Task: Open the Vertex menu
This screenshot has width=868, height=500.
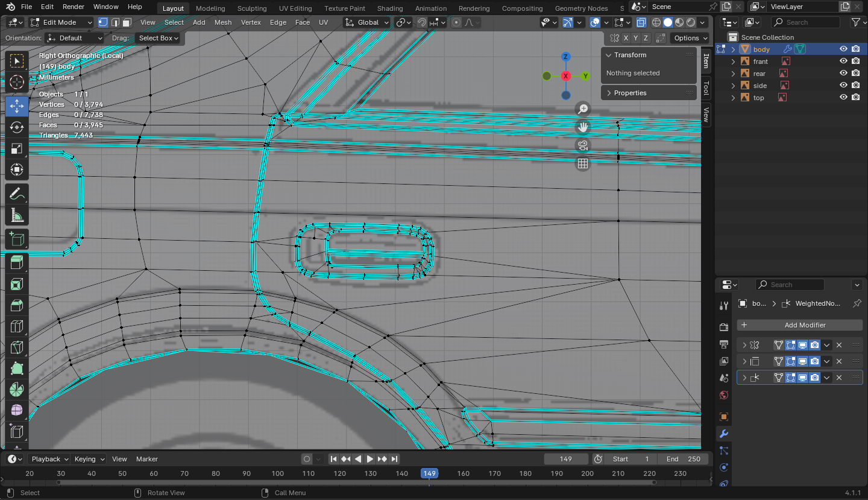Action: (251, 22)
